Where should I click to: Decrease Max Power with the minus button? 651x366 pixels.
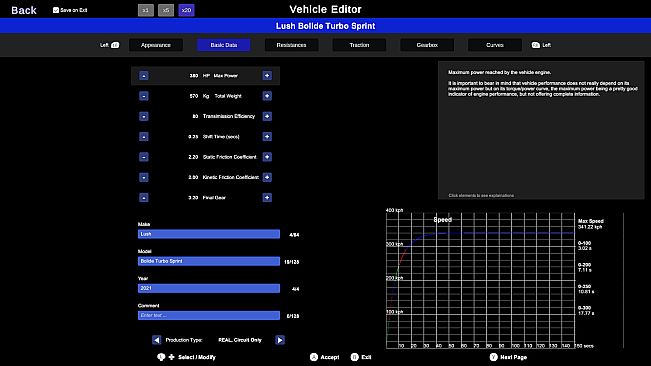coord(144,76)
